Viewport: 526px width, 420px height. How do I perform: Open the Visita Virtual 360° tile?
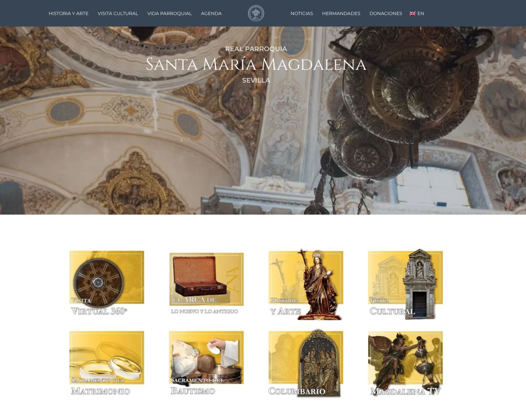(107, 283)
